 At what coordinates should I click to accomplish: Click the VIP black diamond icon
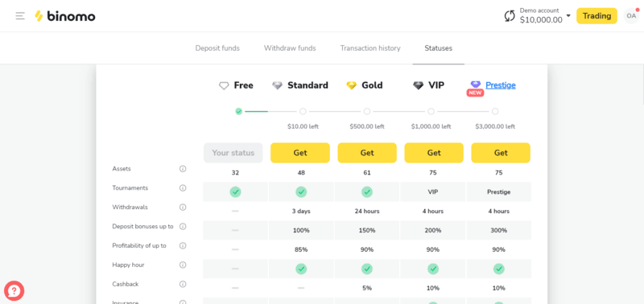click(418, 86)
